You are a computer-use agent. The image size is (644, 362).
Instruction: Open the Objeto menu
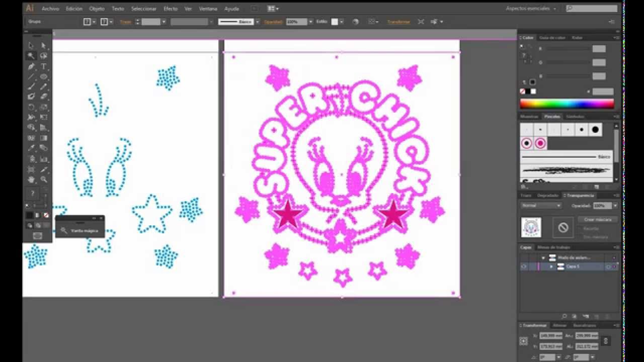click(97, 9)
